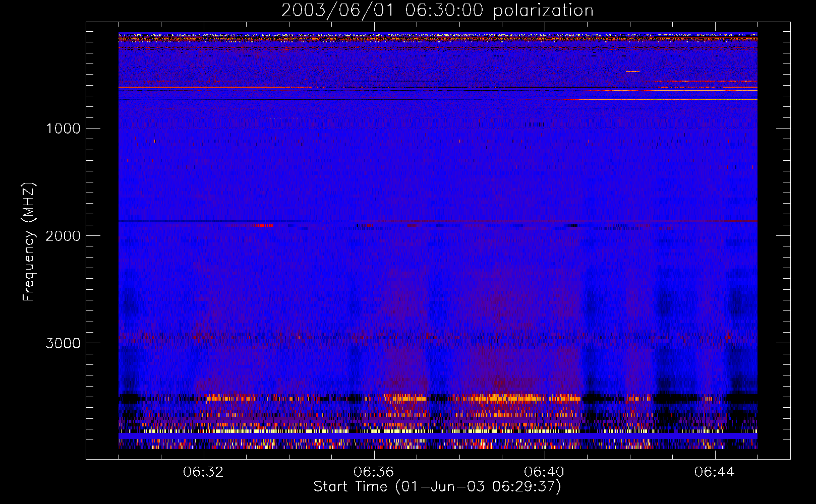Click the plot title '2003/06/01 06:30:00 polarization'
Viewport: 816px width, 504px height.
pyautogui.click(x=437, y=10)
